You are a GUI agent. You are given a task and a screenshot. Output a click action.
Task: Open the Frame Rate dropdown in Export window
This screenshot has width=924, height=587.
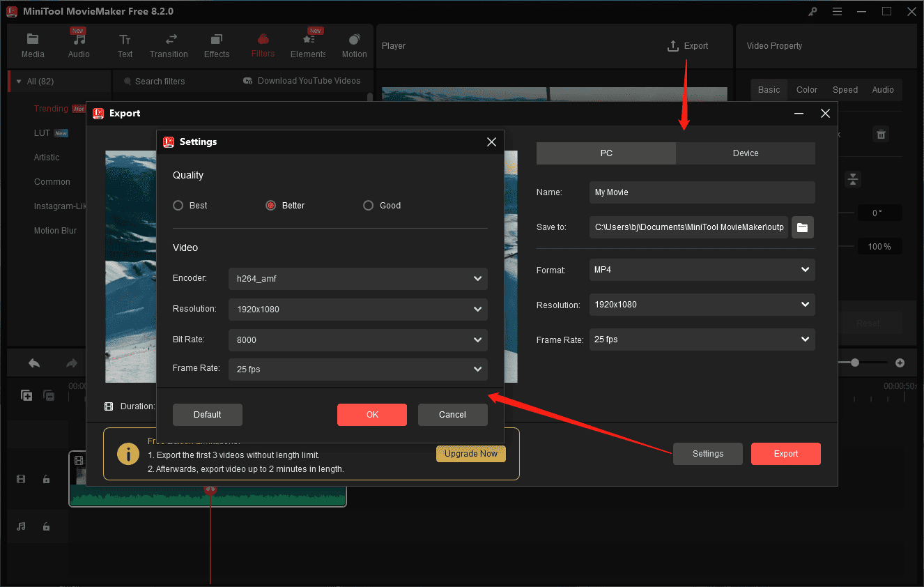pyautogui.click(x=702, y=340)
